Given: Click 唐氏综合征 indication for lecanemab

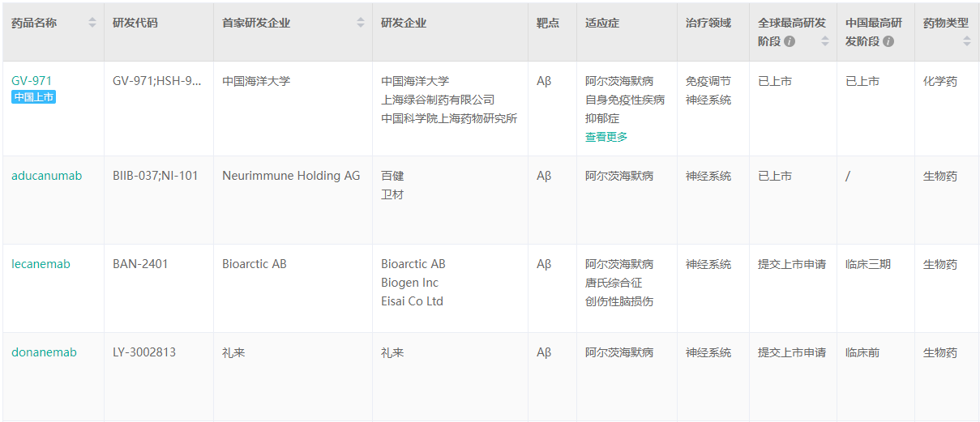Looking at the screenshot, I should coord(614,283).
